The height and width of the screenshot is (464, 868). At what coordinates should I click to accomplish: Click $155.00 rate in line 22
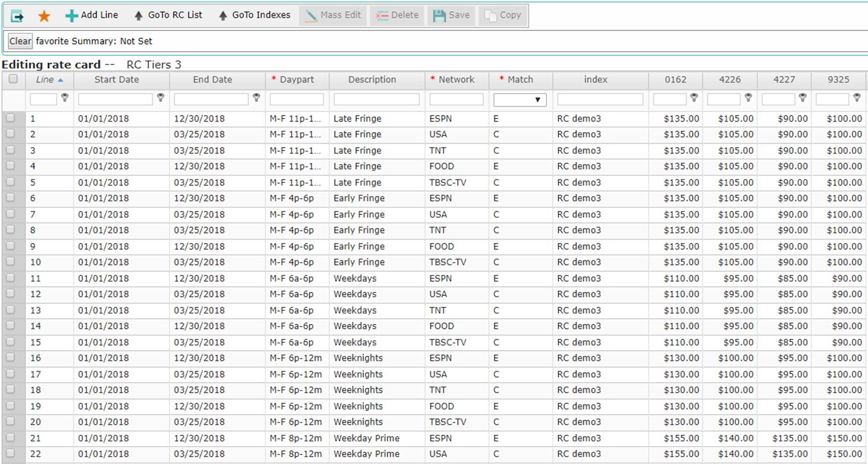(682, 454)
